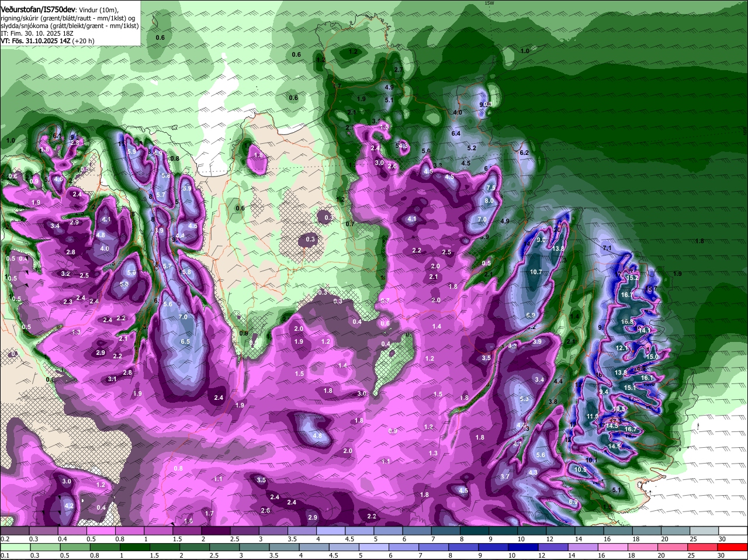Click the 12.1 precipitation value on the map
This screenshot has height=560, width=748.
point(622,348)
